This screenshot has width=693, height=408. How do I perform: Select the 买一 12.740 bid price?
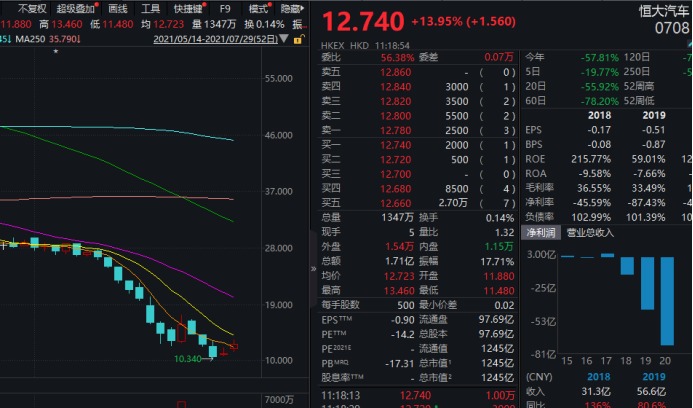tap(396, 145)
